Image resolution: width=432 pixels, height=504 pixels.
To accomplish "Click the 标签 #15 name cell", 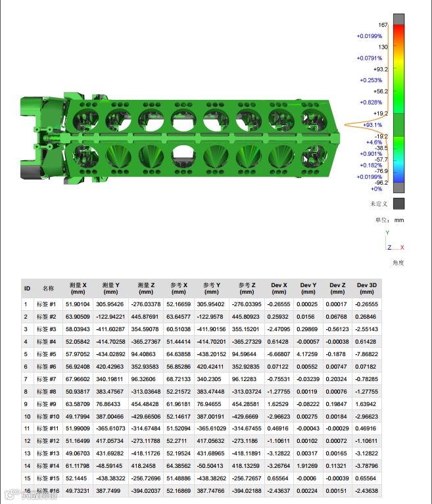I will [x=48, y=478].
